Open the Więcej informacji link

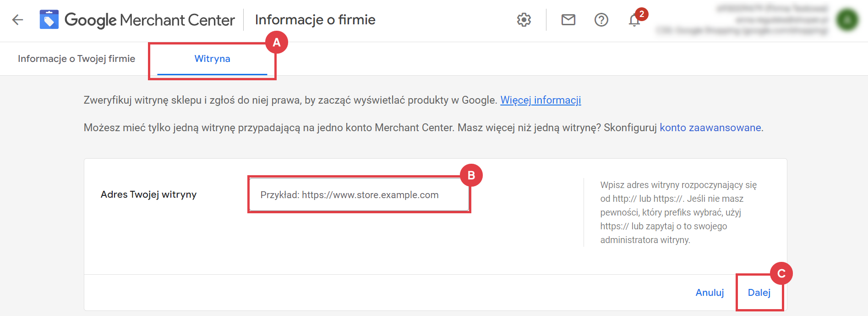tap(540, 100)
